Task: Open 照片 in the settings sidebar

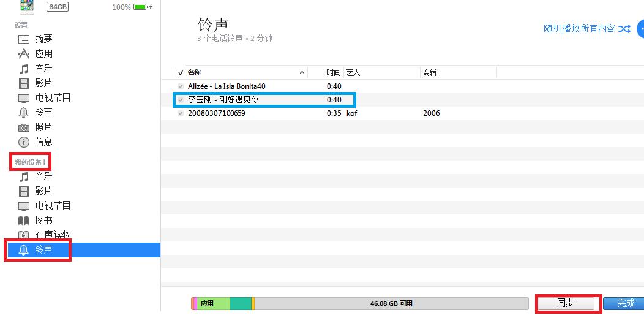Action: [x=43, y=127]
